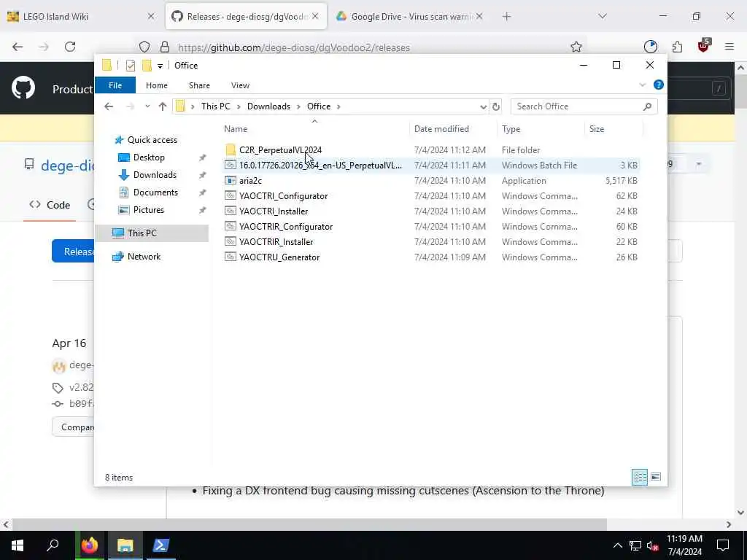This screenshot has width=747, height=560.
Task: Select the YAOCTRI_Installer file icon
Action: (x=231, y=211)
